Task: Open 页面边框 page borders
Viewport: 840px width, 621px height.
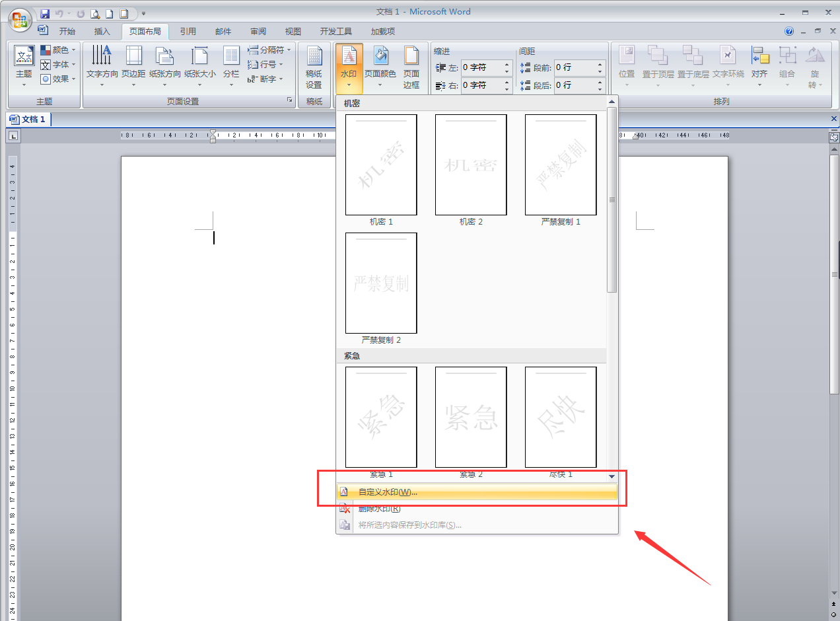Action: coord(411,67)
